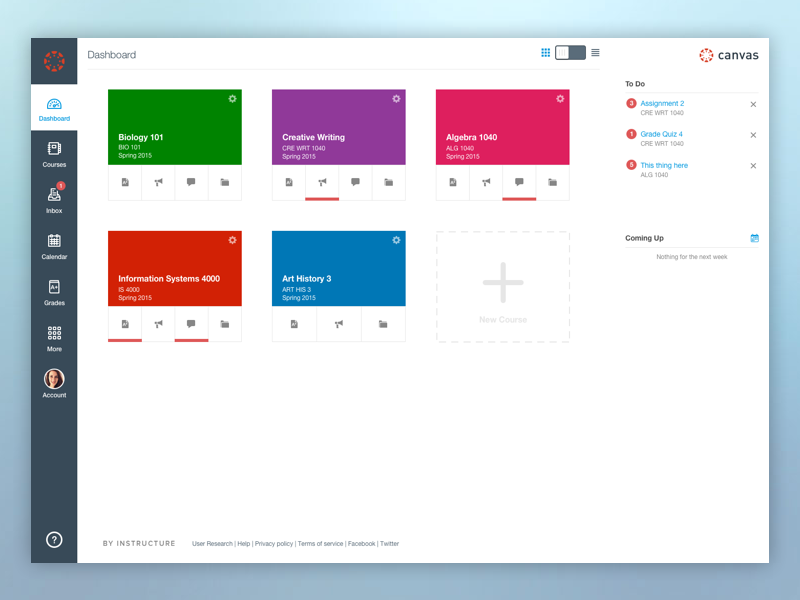
Task: Open announcements for Creative Writing
Action: pyautogui.click(x=322, y=183)
